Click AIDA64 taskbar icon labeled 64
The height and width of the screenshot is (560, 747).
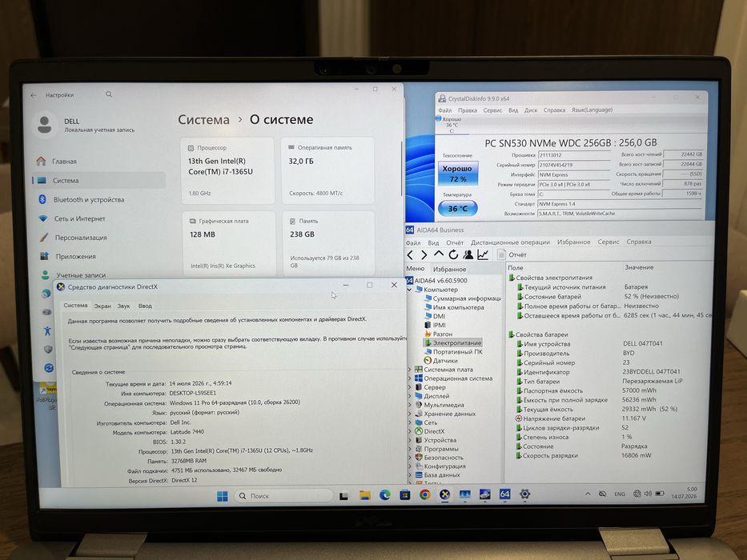point(504,494)
